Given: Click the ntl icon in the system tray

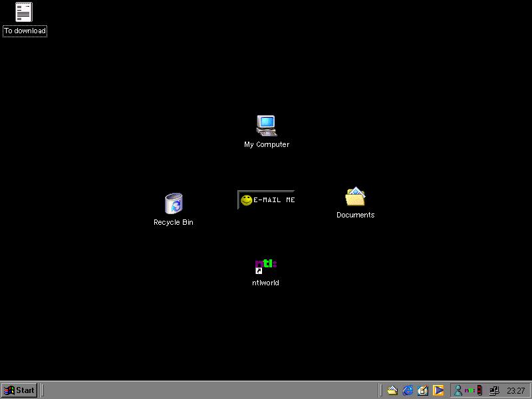Looking at the screenshot, I should pos(469,390).
